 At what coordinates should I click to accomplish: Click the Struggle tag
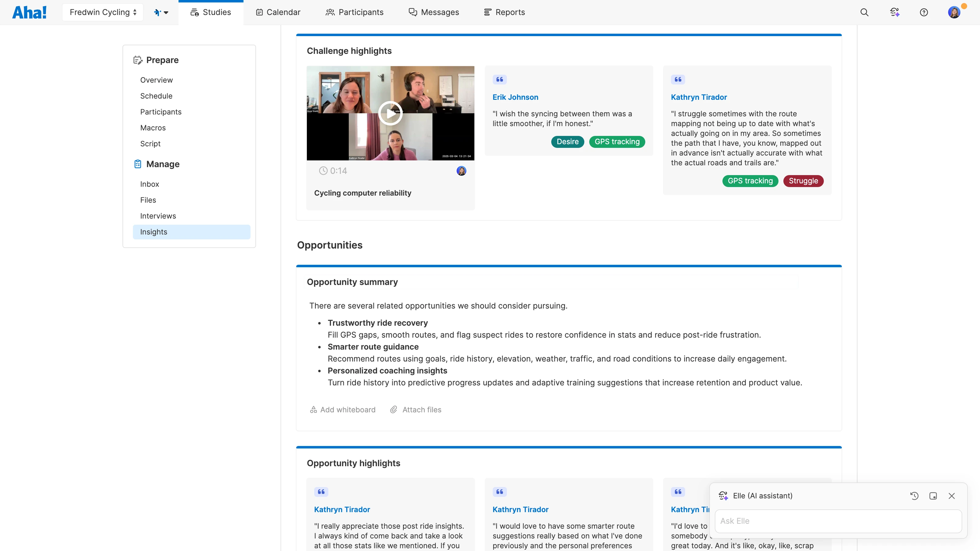point(803,181)
